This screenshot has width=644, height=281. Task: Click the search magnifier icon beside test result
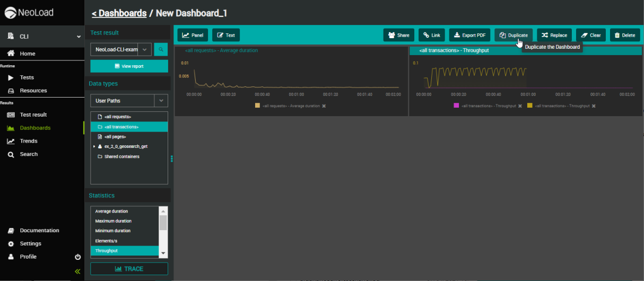161,50
